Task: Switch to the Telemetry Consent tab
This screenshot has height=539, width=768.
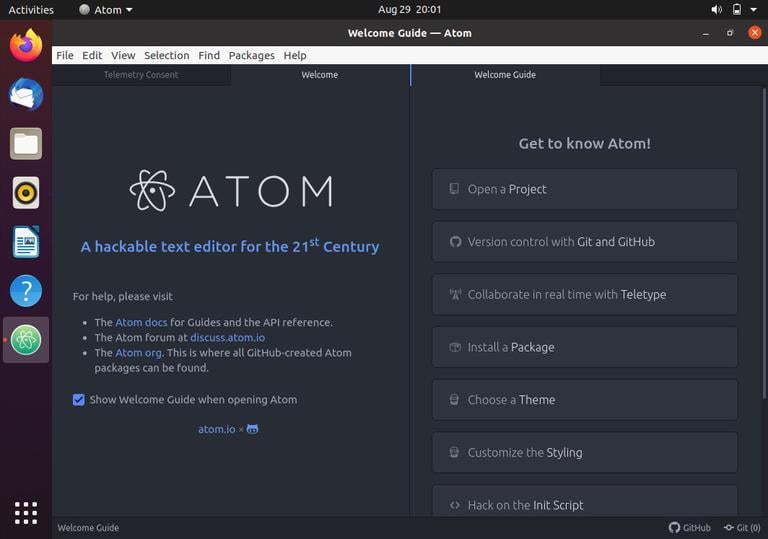Action: [x=141, y=75]
